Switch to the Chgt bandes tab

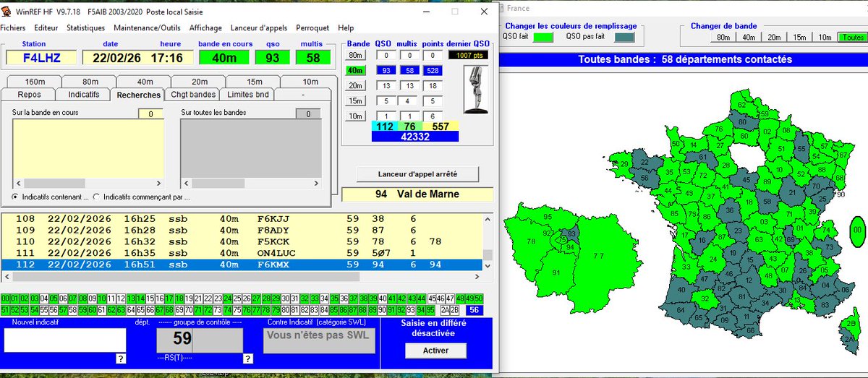(193, 95)
